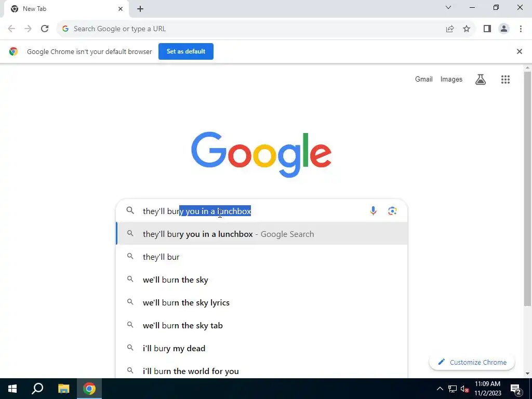Open Search Labs flask icon
This screenshot has height=399, width=532.
[x=481, y=79]
